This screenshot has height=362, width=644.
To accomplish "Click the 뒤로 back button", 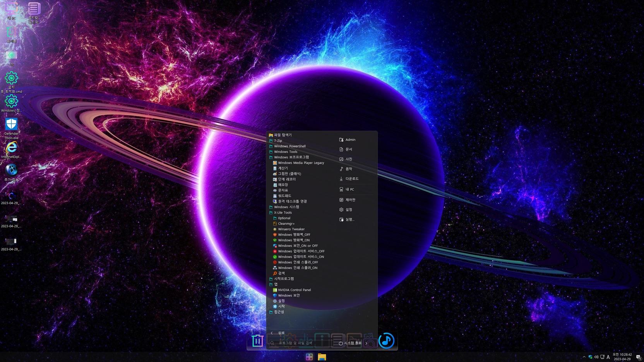I will pos(277,333).
